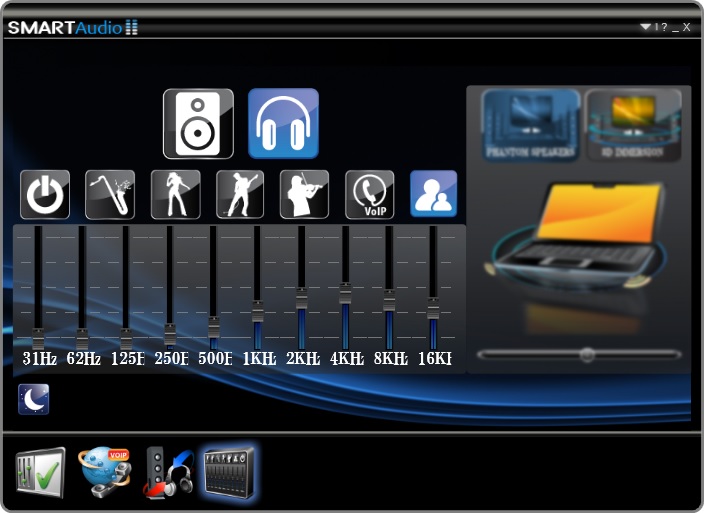Open the VoIP settings tab
Screen dimensions: 704x513
tap(104, 472)
